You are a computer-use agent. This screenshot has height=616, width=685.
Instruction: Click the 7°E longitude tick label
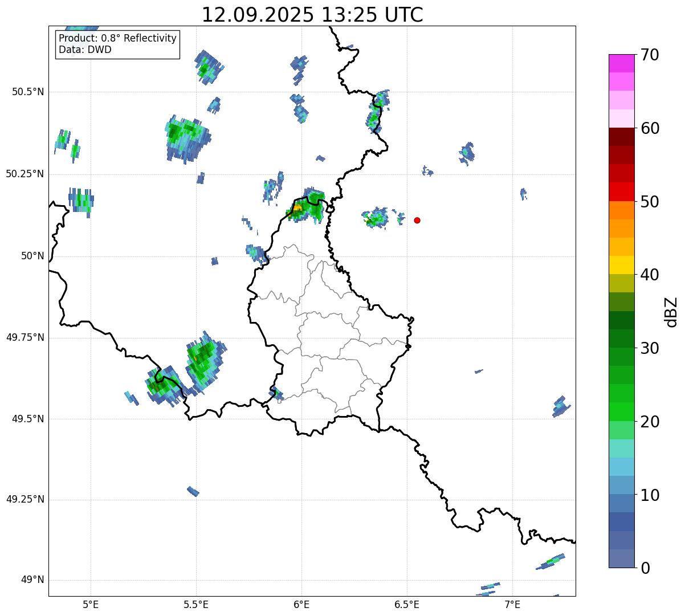(x=512, y=604)
